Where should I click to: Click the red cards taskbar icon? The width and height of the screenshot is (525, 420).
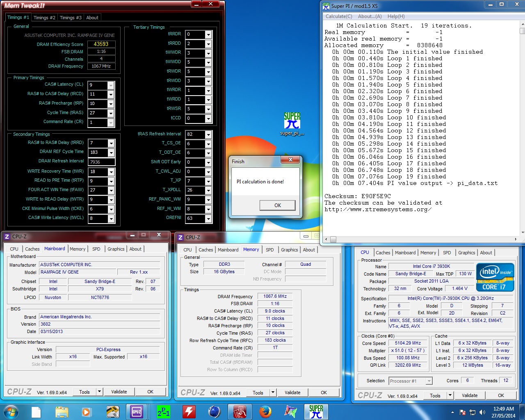click(x=240, y=411)
